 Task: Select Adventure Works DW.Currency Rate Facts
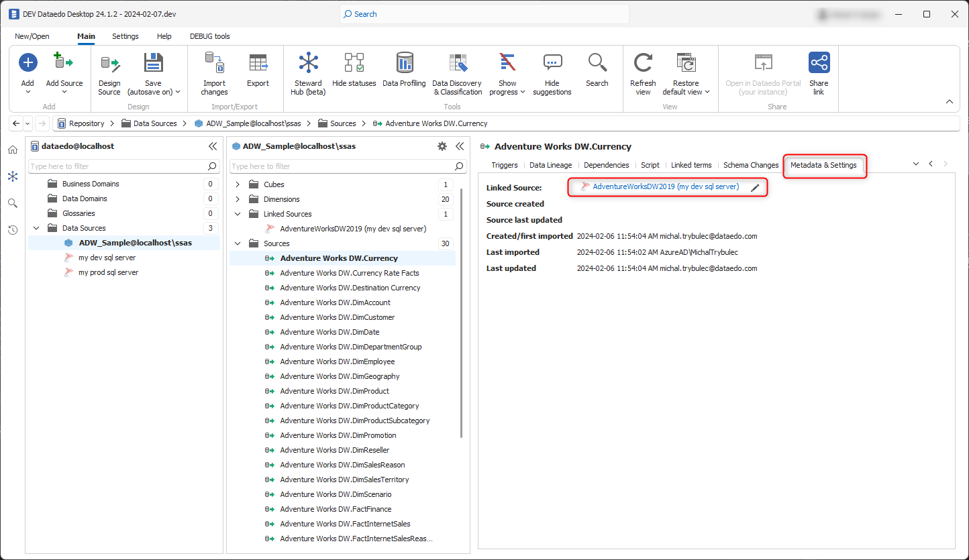350,273
